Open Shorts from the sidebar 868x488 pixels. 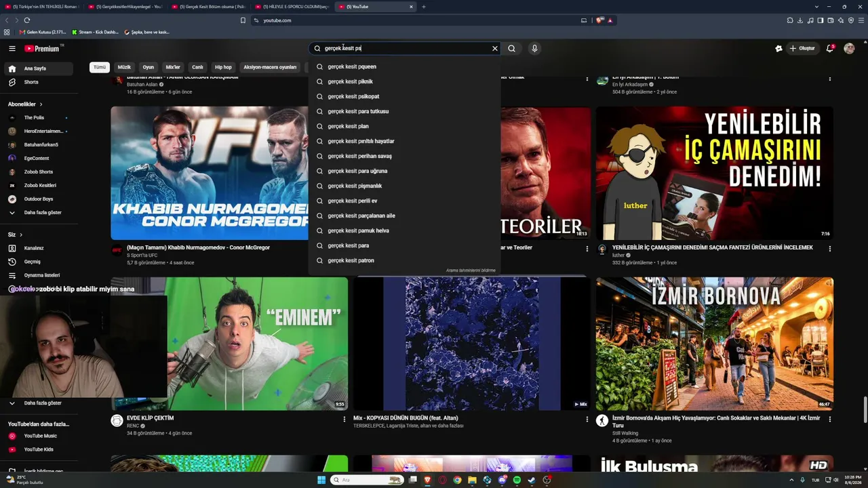pyautogui.click(x=39, y=82)
